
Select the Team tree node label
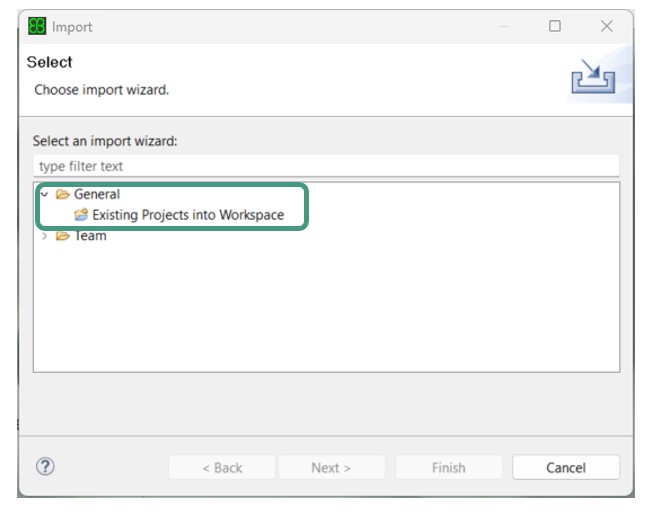(90, 237)
